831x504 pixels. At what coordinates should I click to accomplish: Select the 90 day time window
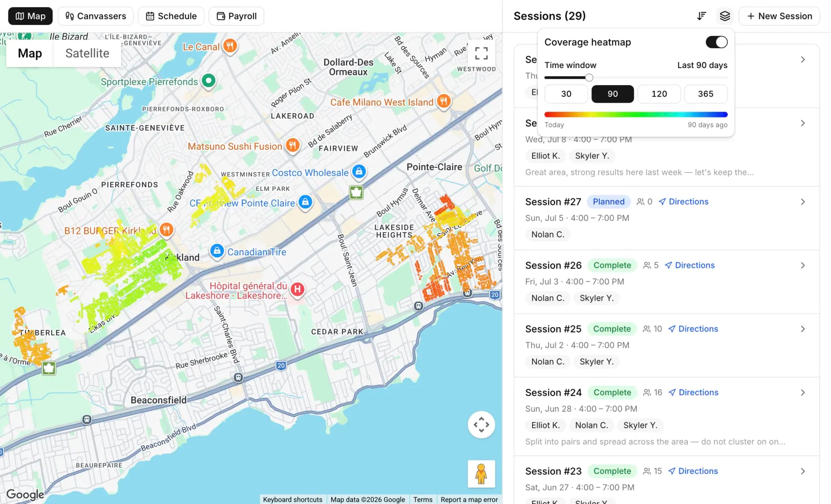[x=613, y=94]
